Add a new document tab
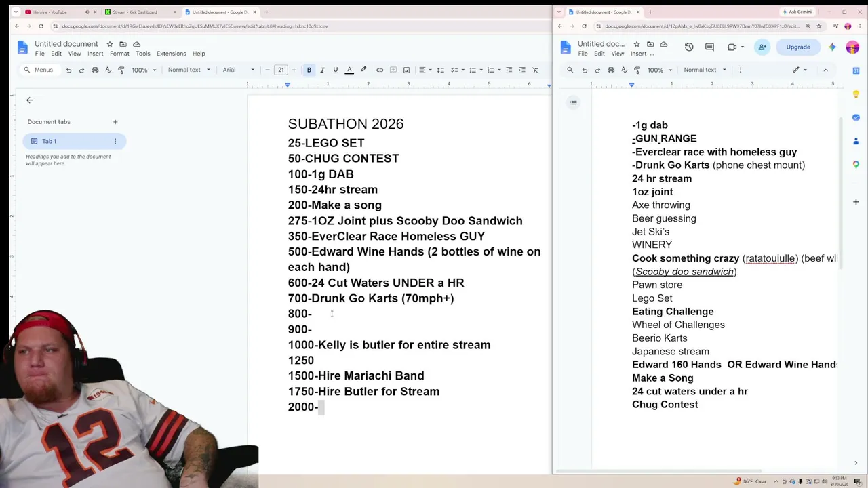Viewport: 868px width, 488px height. [115, 122]
